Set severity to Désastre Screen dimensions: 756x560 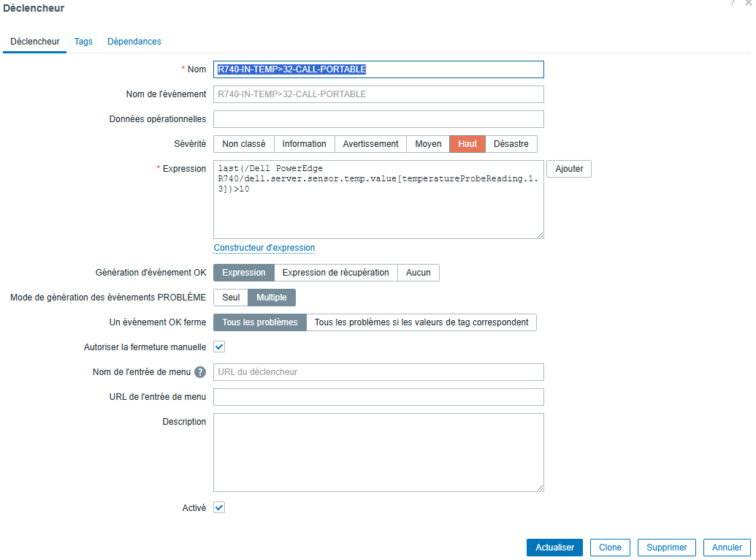pos(511,144)
